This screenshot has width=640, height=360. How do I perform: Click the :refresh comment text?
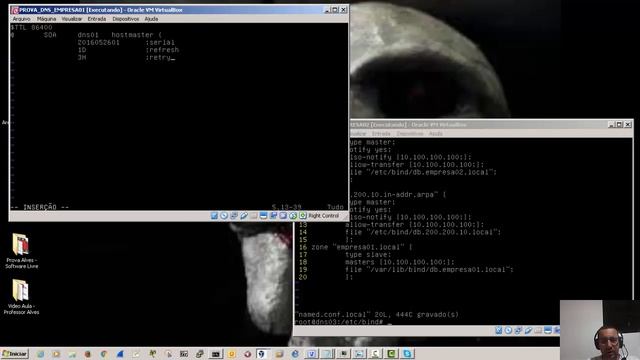162,50
